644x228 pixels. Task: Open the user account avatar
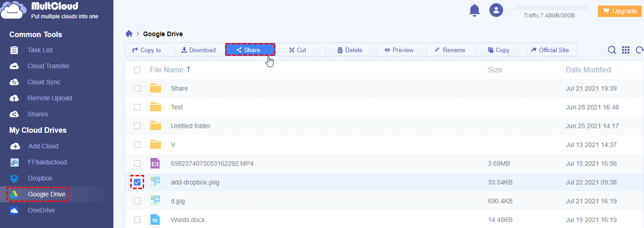point(496,10)
